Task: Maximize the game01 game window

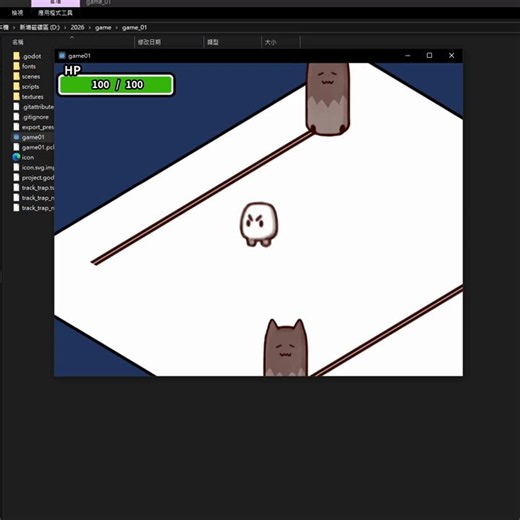Action: click(429, 56)
